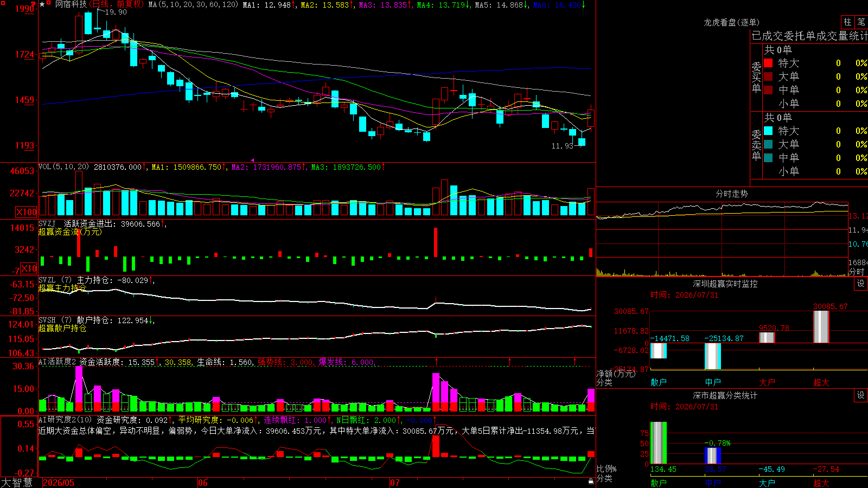The image size is (868, 488).
Task: Click the 07 month marker on the time axis
Action: (x=395, y=483)
